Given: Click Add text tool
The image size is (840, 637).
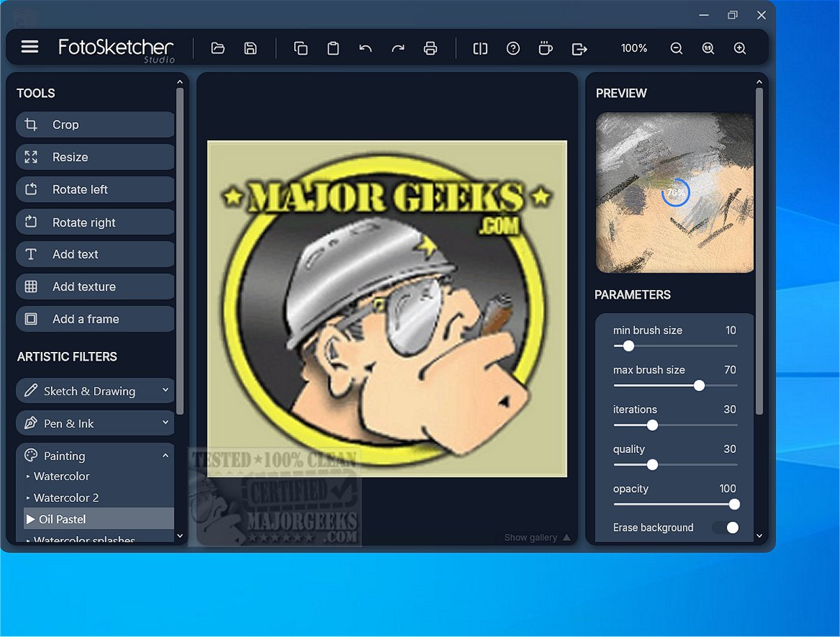Looking at the screenshot, I should [x=95, y=254].
